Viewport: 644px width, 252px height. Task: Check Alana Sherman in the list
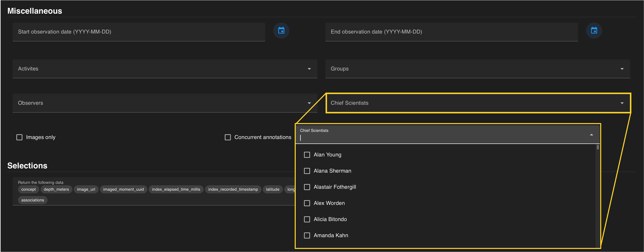(x=307, y=171)
